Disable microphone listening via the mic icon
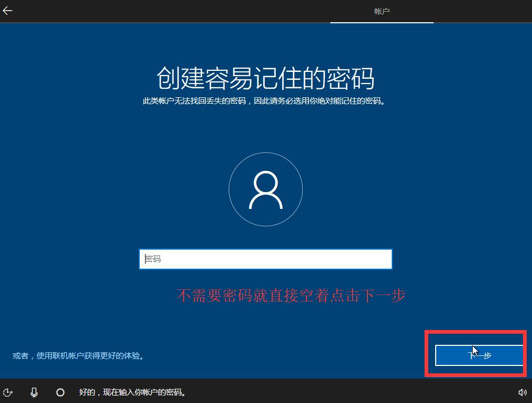This screenshot has width=532, height=403. pyautogui.click(x=34, y=392)
